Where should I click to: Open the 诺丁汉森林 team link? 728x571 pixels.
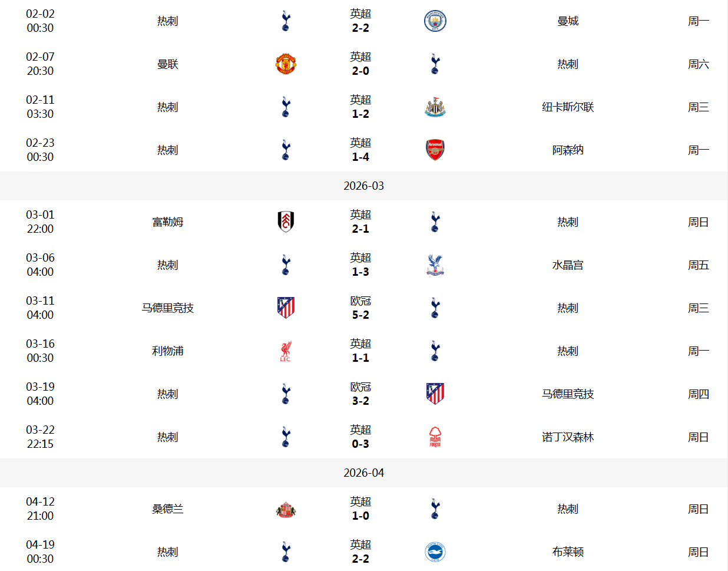(568, 437)
